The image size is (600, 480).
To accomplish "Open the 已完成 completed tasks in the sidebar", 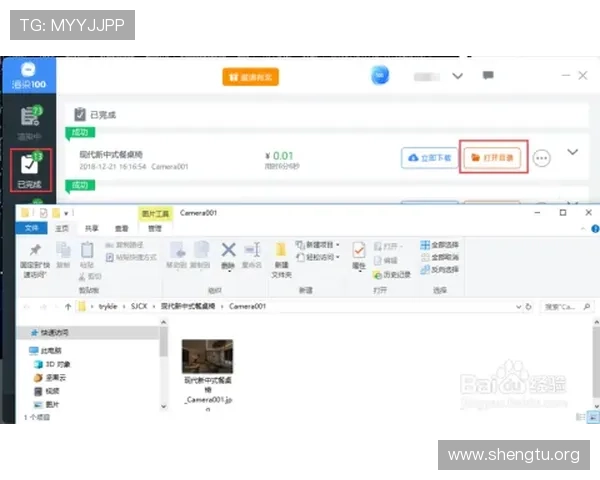I will coord(31,170).
